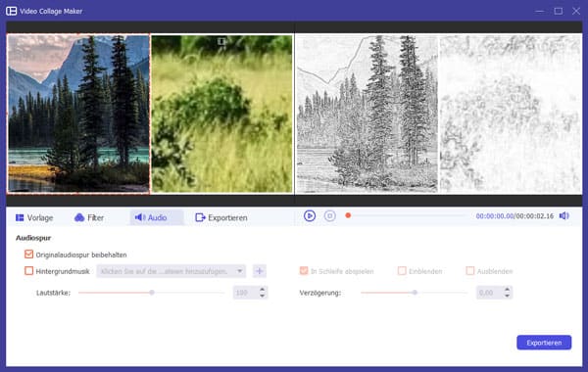Image resolution: width=588 pixels, height=372 pixels.
Task: Open the Exportieren tab
Action: click(x=221, y=217)
